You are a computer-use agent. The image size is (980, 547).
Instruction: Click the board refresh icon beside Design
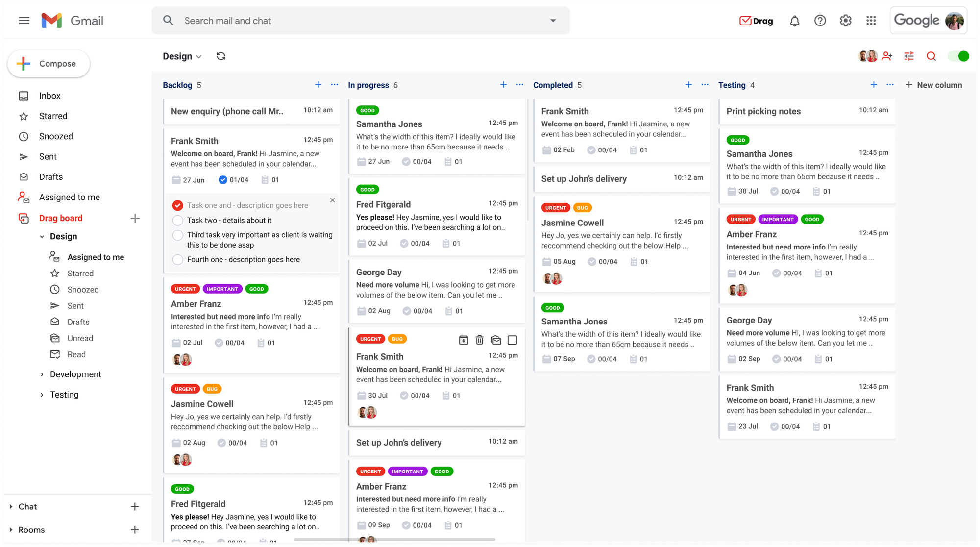tap(221, 56)
